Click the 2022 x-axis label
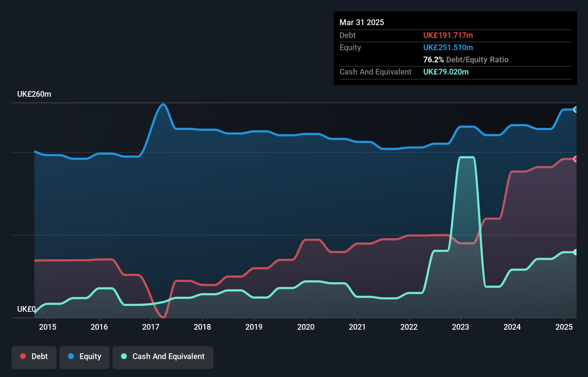Image resolution: width=588 pixels, height=377 pixels. (x=409, y=327)
